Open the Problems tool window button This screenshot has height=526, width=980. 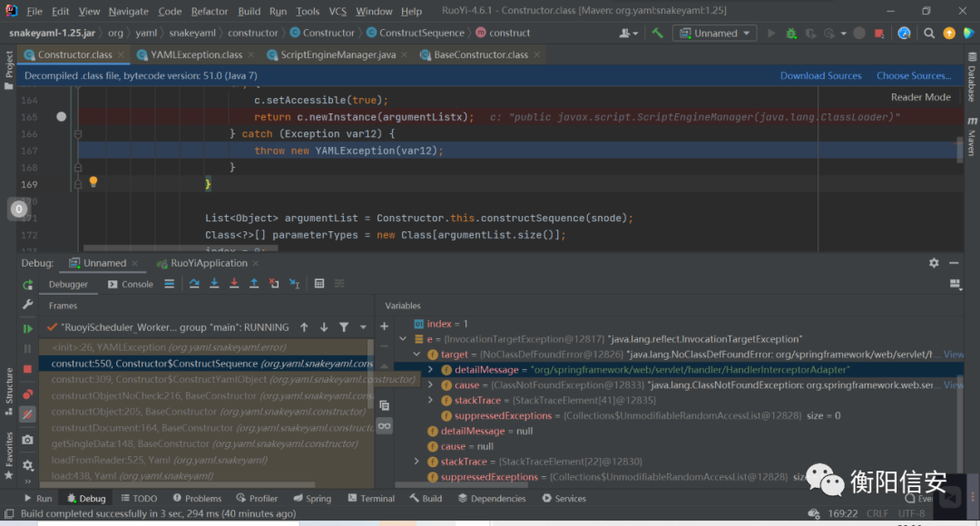point(197,499)
